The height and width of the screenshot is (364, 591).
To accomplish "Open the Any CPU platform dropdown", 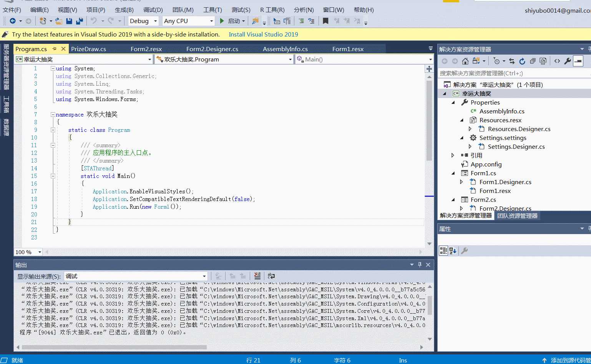I will [x=211, y=21].
